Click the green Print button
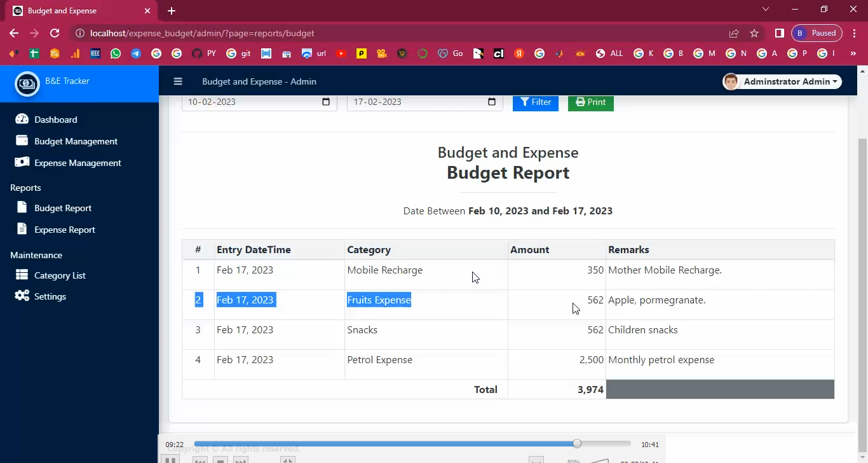This screenshot has height=463, width=868. (x=590, y=102)
